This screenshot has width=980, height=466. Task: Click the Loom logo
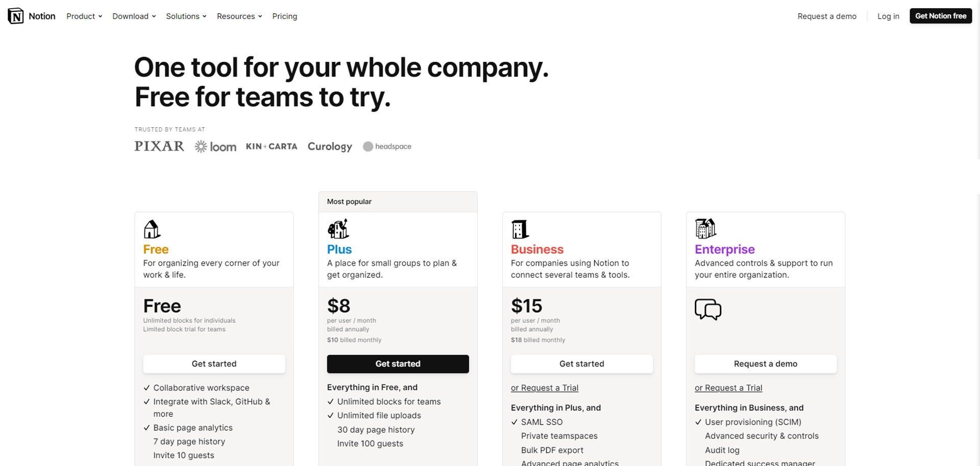click(x=215, y=147)
